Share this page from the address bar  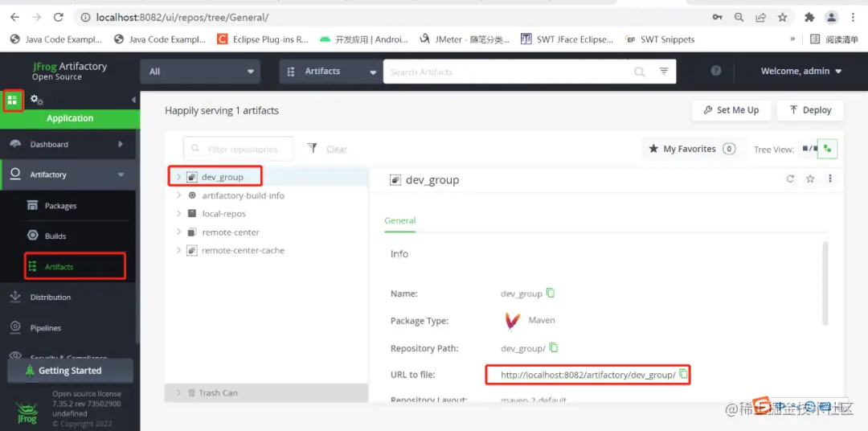[x=760, y=17]
